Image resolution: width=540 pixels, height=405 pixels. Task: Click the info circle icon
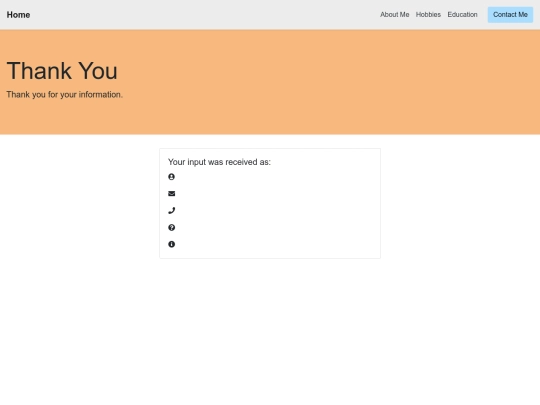click(172, 244)
